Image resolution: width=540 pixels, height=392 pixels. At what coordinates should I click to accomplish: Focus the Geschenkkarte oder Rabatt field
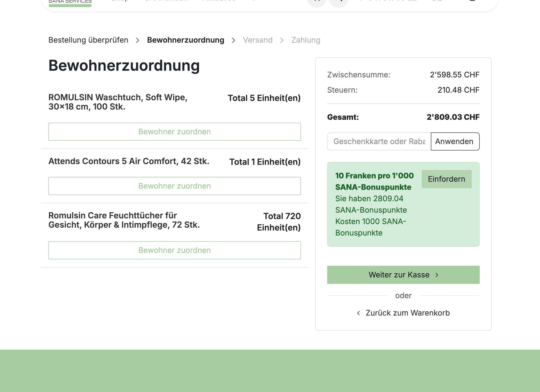(379, 141)
